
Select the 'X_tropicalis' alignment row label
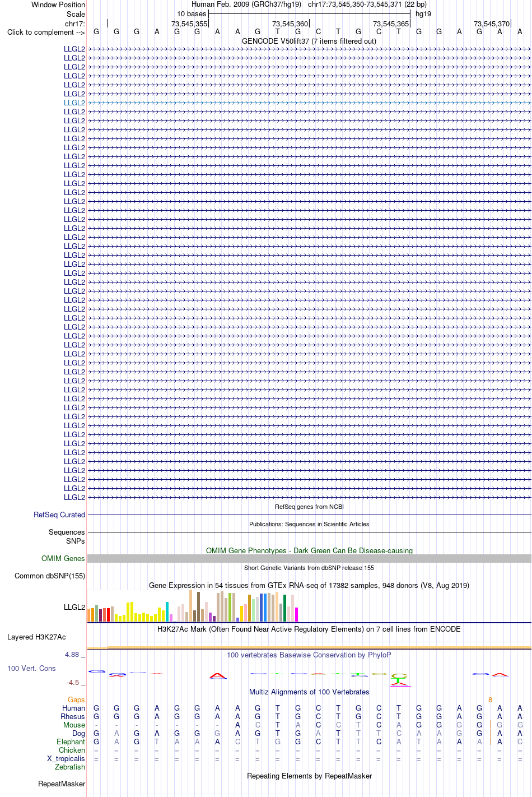click(66, 758)
